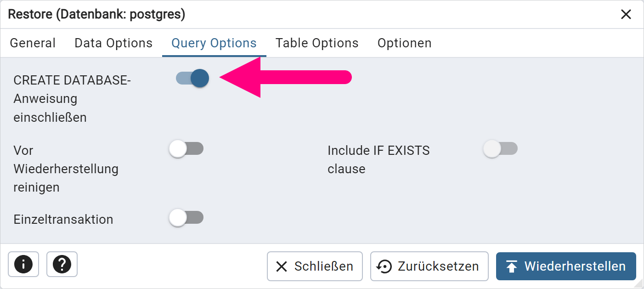Toggle the Include IF EXISTS clause switch

[x=500, y=149]
